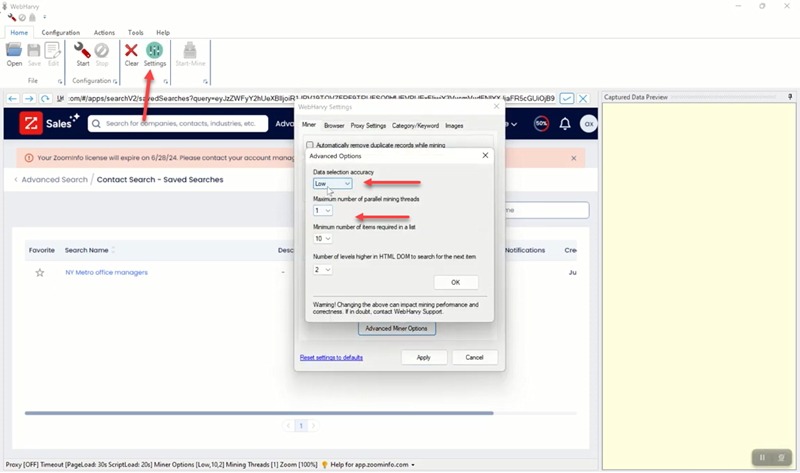800x473 pixels.
Task: Select page 1 in pagination
Action: (x=301, y=426)
